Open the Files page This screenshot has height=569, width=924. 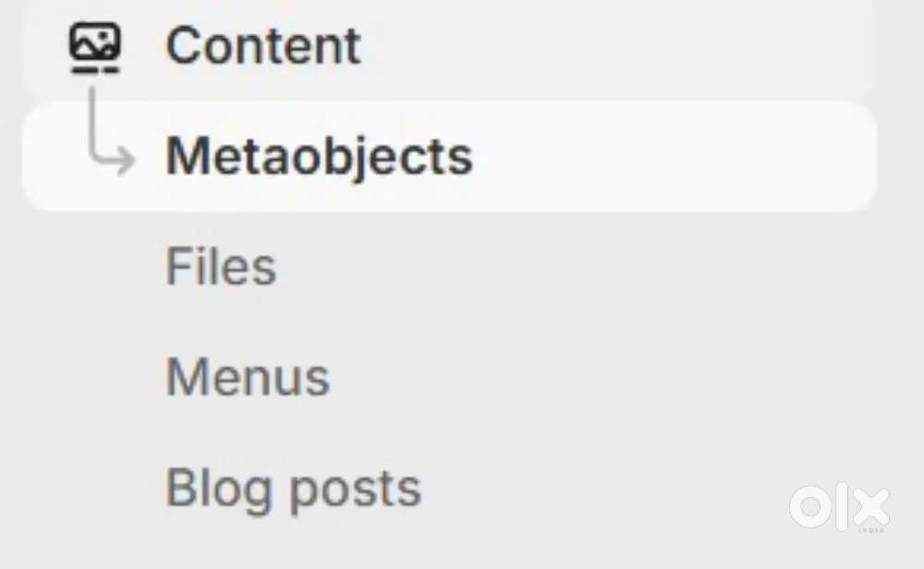tap(221, 267)
